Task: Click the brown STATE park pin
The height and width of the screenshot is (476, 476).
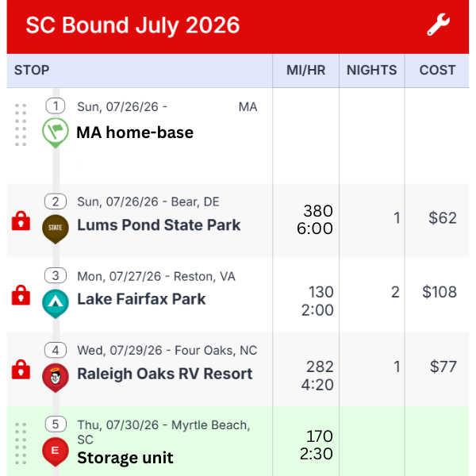Action: 56,229
